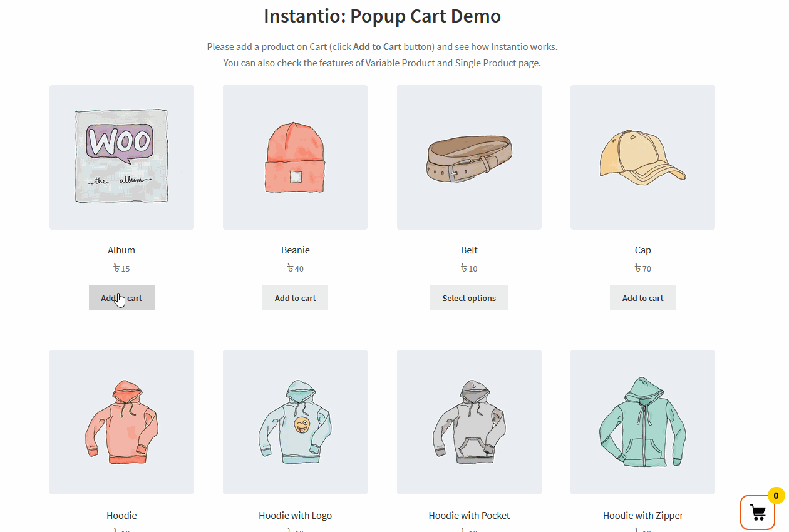Click the Hoodie with Zipper title
Viewport: 789px width, 532px height.
pyautogui.click(x=642, y=515)
